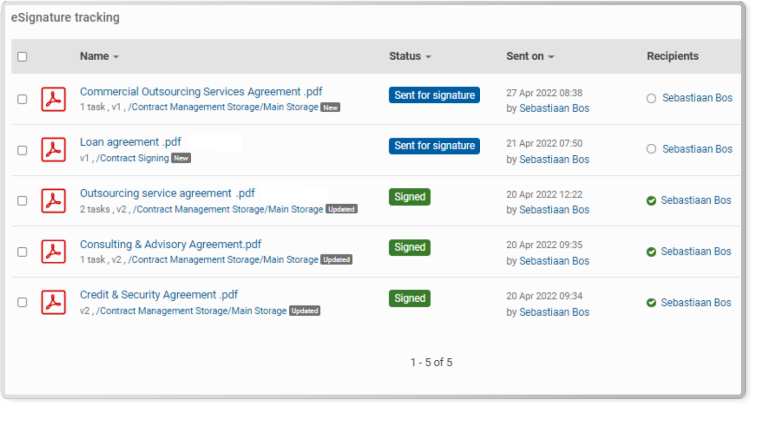Screen dimensions: 768x432
Task: Toggle the select-all checkbox in header
Action: pos(23,57)
